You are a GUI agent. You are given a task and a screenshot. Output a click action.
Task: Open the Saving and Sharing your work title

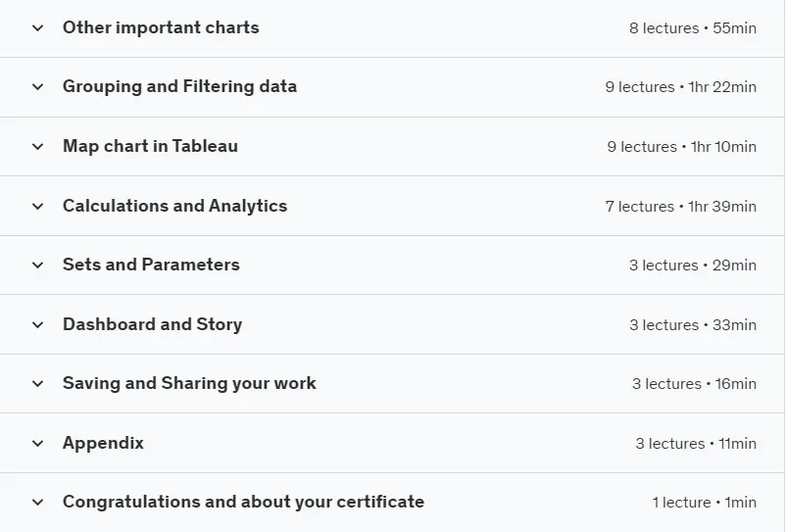(189, 383)
